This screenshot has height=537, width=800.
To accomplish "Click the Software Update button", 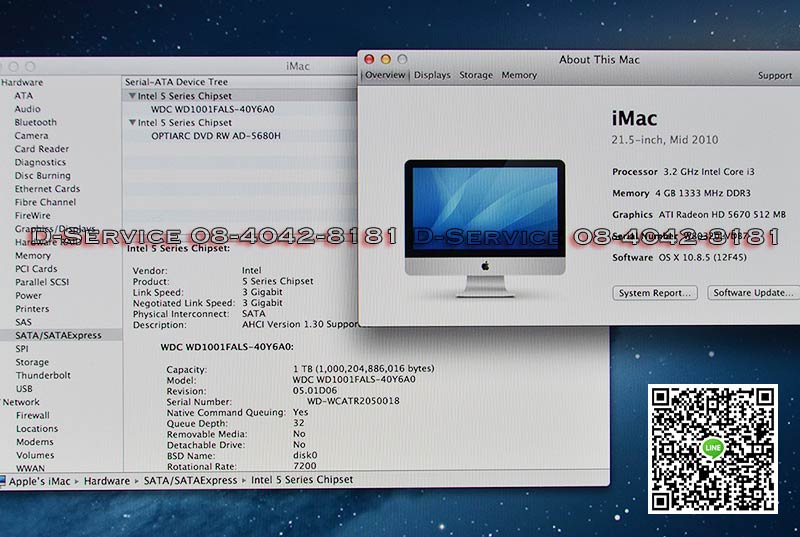I will 753,293.
